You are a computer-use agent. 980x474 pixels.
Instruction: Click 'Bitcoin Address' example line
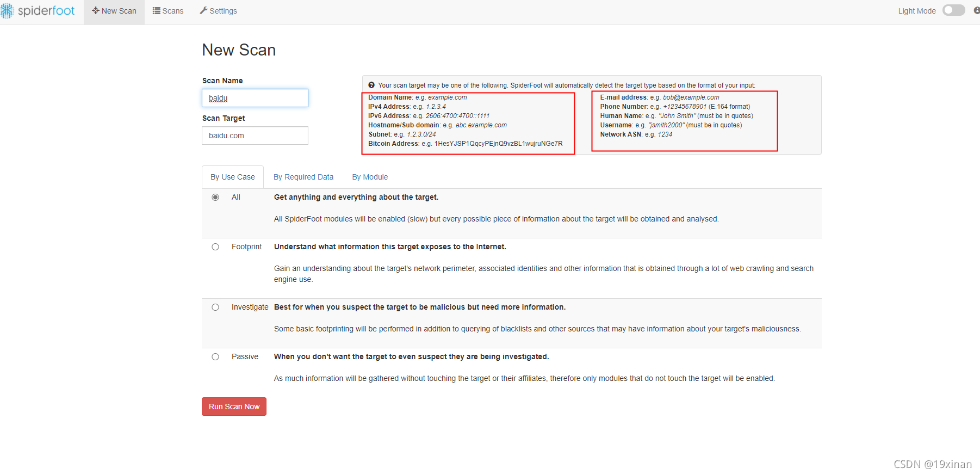(466, 144)
